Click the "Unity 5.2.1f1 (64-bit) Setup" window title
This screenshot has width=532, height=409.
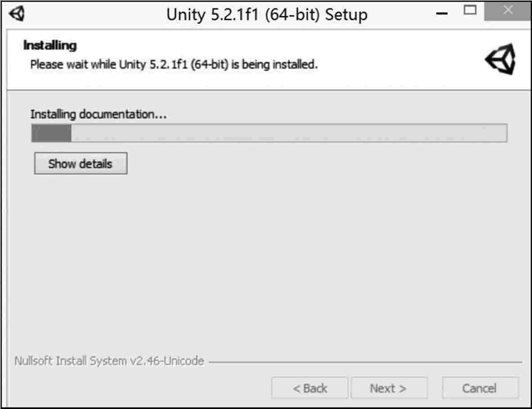point(266,14)
